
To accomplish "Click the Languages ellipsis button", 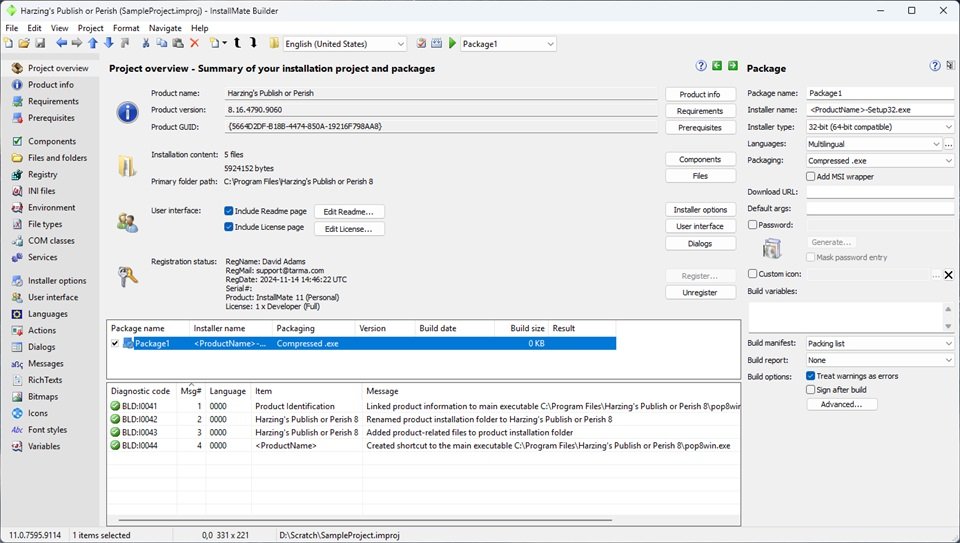I will [x=948, y=144].
